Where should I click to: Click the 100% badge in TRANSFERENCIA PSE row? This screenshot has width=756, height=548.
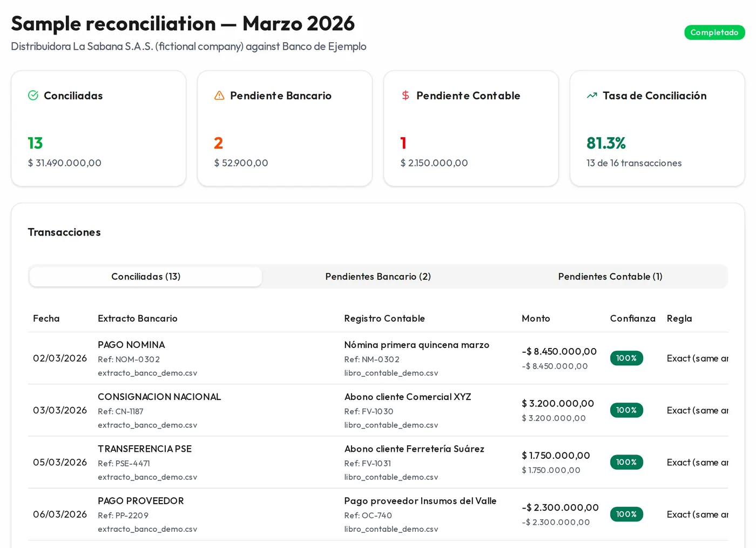pos(626,462)
